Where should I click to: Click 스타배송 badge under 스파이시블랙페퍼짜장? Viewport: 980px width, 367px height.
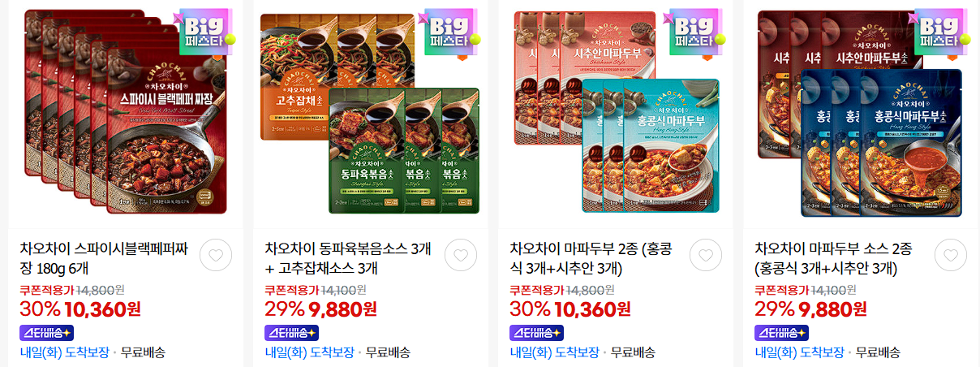tap(46, 332)
